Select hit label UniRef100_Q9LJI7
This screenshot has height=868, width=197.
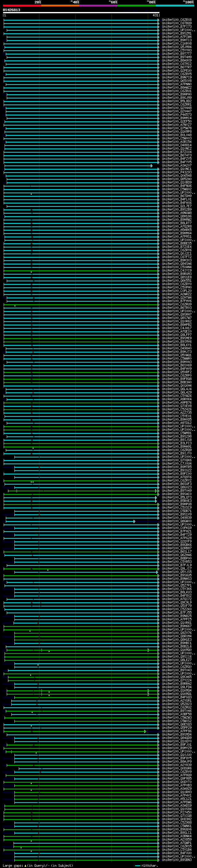point(177,568)
